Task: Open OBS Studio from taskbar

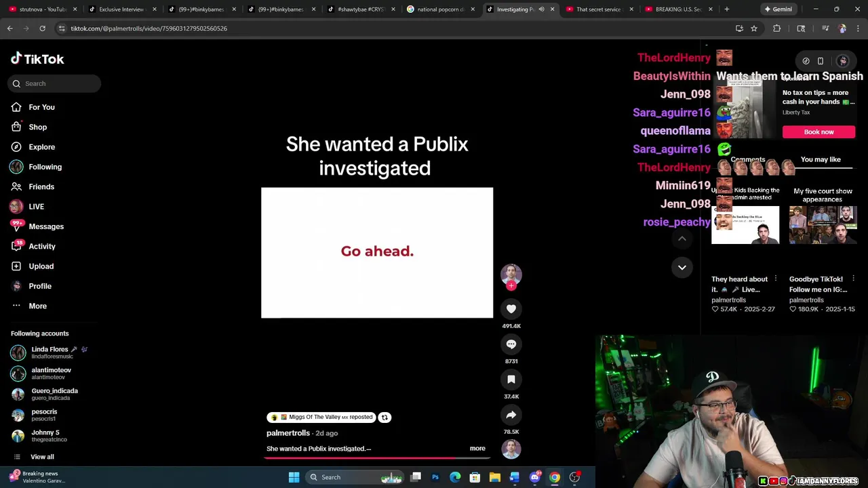Action: [x=574, y=477]
